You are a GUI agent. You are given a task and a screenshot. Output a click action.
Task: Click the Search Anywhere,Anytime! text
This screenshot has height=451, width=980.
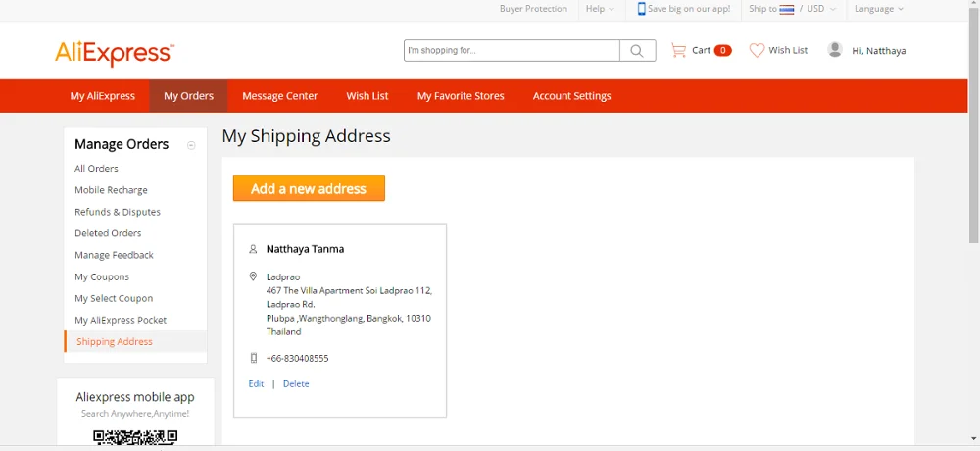135,414
